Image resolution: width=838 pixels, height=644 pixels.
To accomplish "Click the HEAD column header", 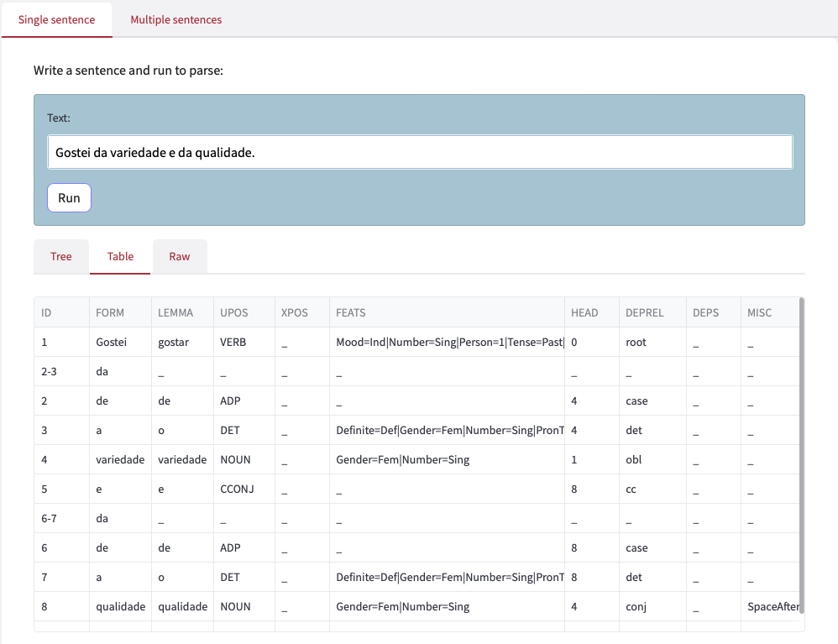I will click(x=584, y=312).
